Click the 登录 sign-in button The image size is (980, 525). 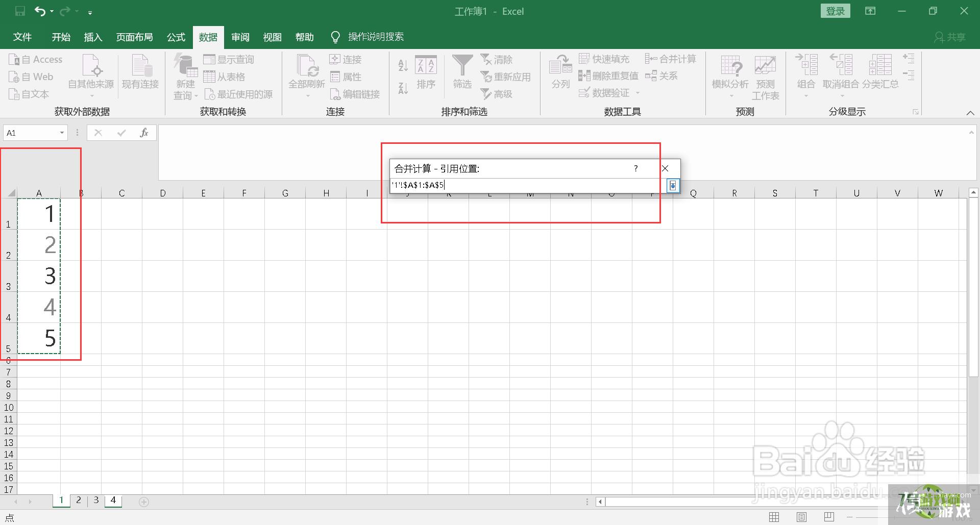click(836, 11)
